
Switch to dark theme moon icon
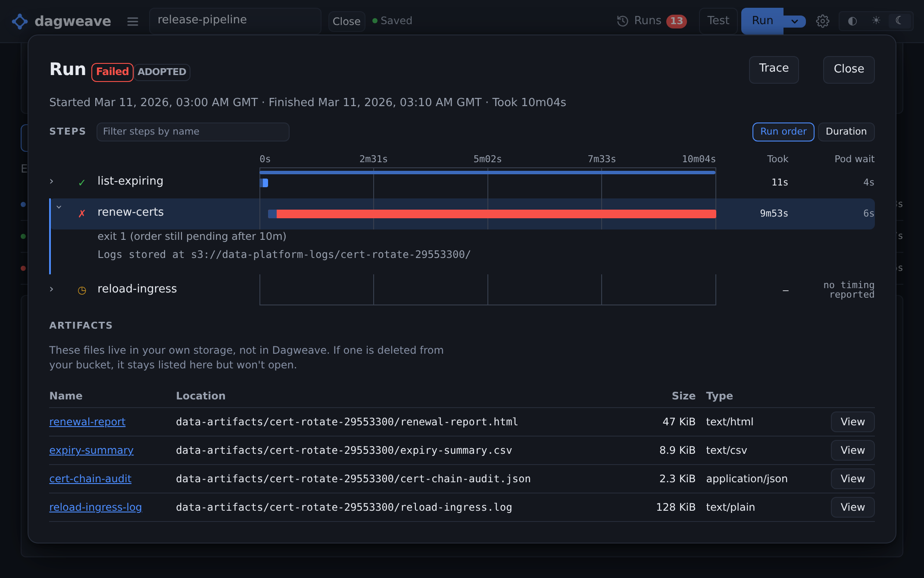pos(899,20)
